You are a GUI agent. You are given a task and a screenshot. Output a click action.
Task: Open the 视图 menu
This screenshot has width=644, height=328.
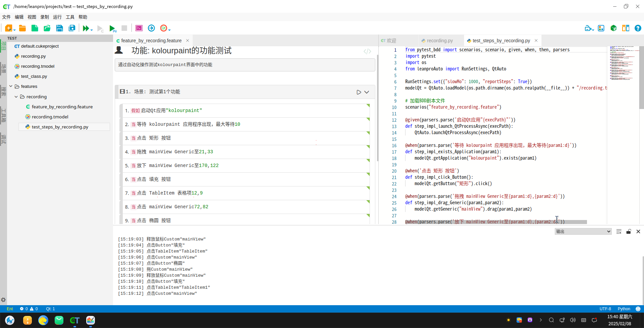pyautogui.click(x=32, y=17)
